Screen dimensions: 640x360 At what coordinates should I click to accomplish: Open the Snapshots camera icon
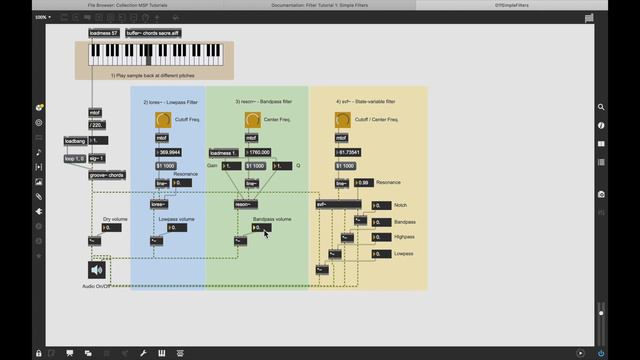(601, 194)
